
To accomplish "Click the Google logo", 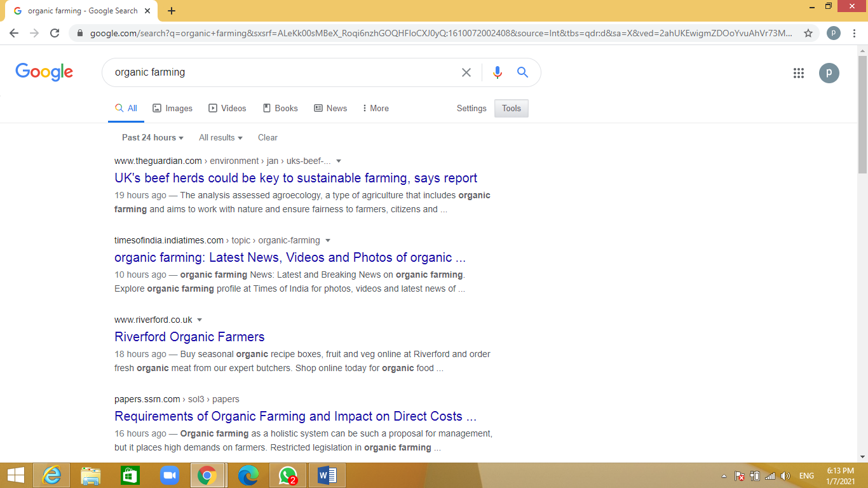I will pos(44,72).
